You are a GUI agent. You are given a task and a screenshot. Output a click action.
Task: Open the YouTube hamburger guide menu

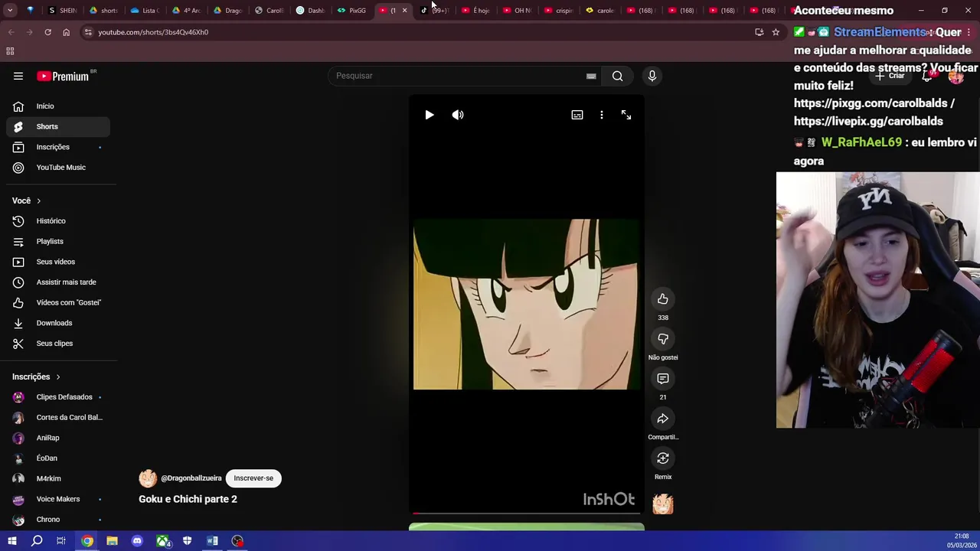pyautogui.click(x=18, y=76)
